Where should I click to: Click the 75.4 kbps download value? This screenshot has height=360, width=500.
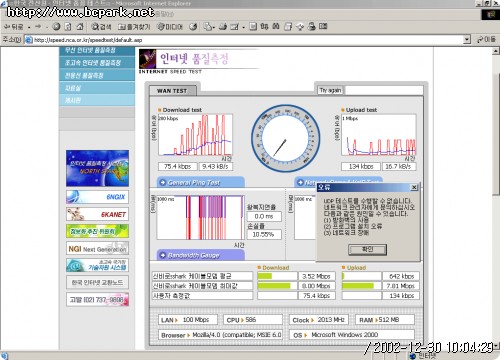[x=177, y=166]
